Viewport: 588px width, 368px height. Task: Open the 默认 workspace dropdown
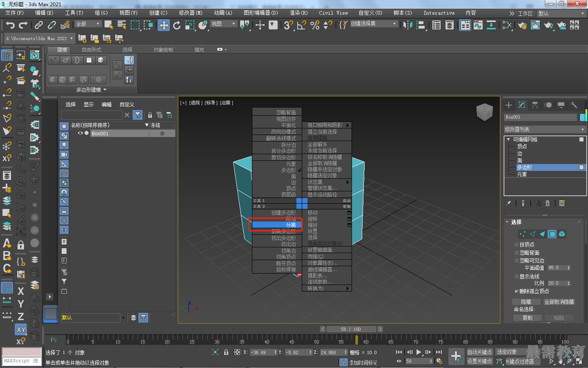(561, 13)
